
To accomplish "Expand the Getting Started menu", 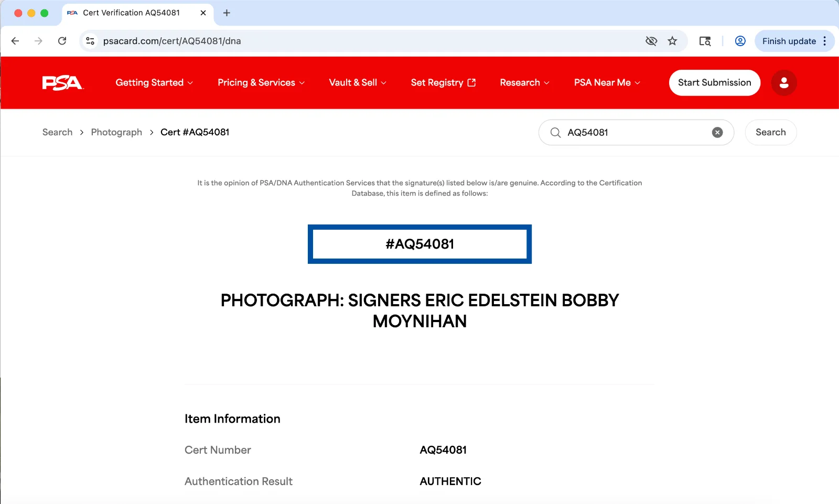I will pos(154,83).
